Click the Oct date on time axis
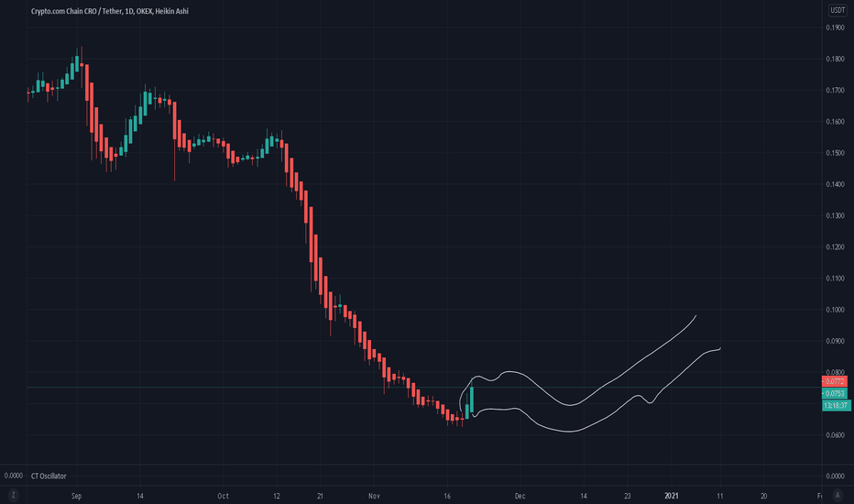 [223, 496]
